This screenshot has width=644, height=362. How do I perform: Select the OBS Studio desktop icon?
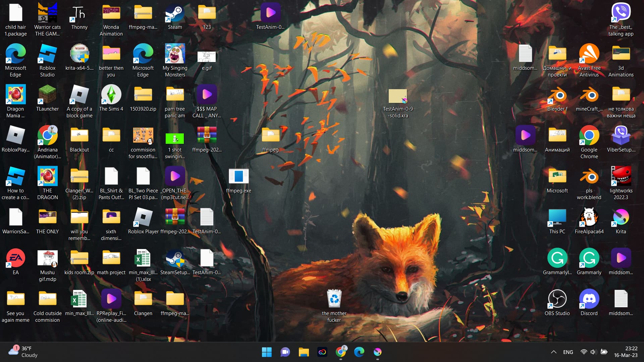coord(557,299)
